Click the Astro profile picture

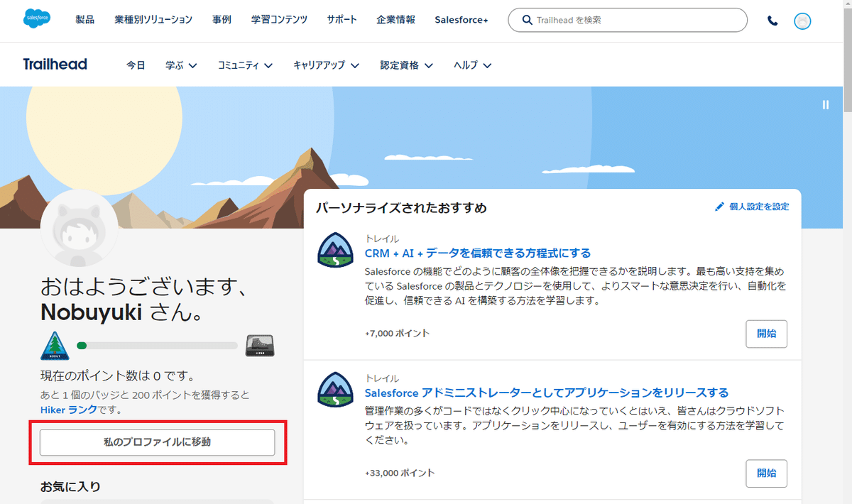tap(79, 229)
